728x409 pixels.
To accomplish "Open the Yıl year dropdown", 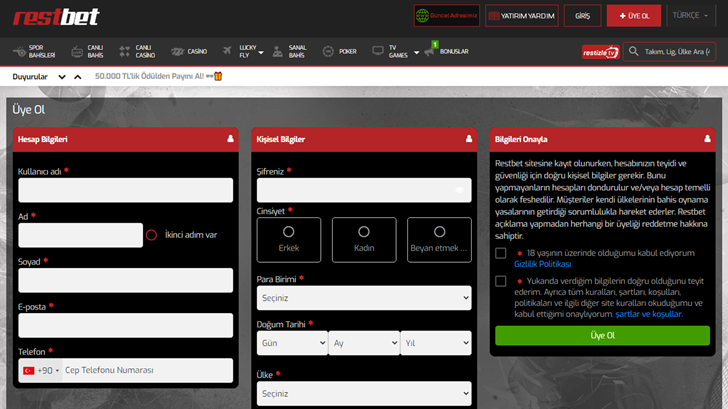I will click(436, 343).
